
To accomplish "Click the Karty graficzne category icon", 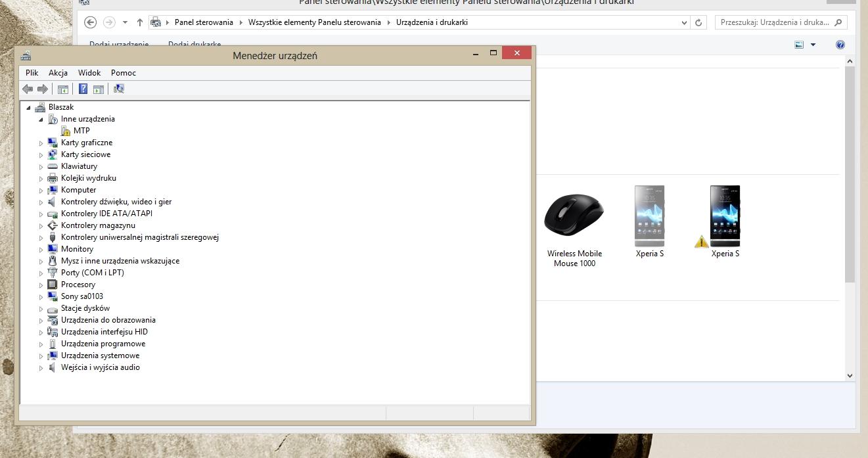I will click(53, 143).
